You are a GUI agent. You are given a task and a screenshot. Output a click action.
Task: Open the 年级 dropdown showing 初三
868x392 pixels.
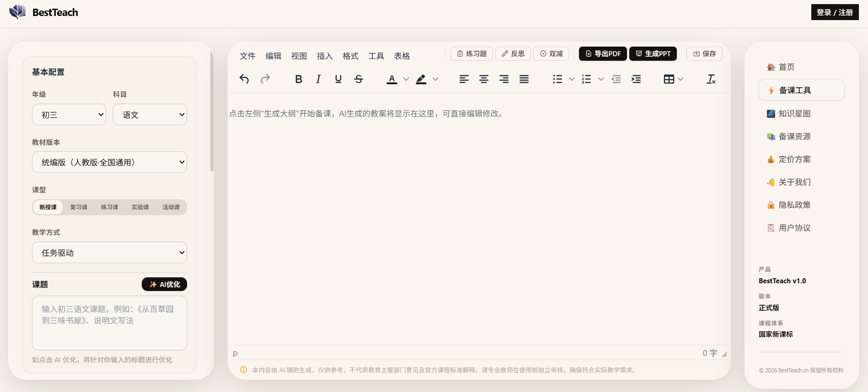(69, 115)
